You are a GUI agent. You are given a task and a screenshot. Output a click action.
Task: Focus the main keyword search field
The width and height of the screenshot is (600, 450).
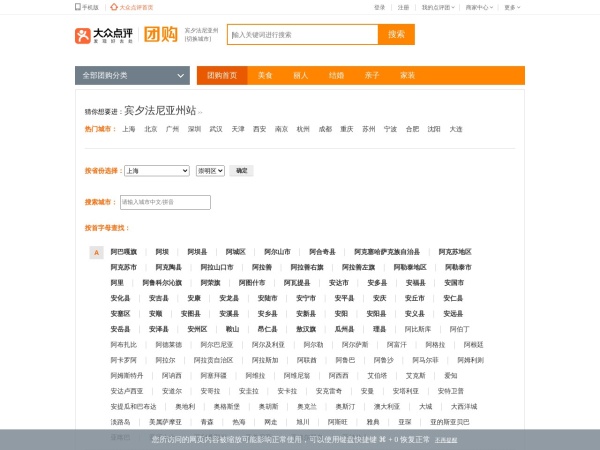pyautogui.click(x=302, y=35)
